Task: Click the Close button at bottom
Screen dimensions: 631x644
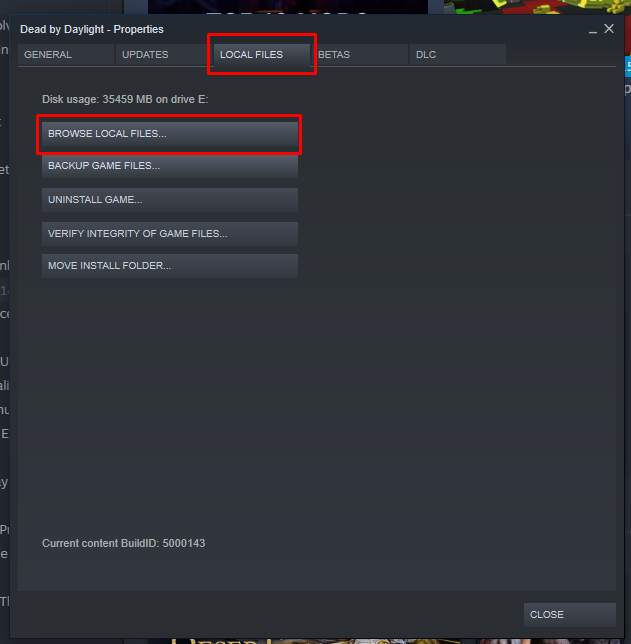Action: click(x=569, y=615)
